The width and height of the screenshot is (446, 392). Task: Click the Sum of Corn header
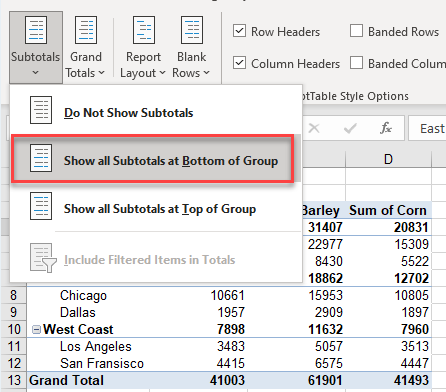coord(388,210)
